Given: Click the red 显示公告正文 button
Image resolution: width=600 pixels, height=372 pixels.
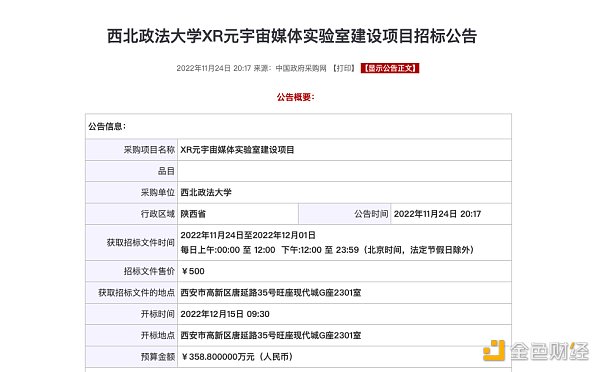Looking at the screenshot, I should 390,68.
